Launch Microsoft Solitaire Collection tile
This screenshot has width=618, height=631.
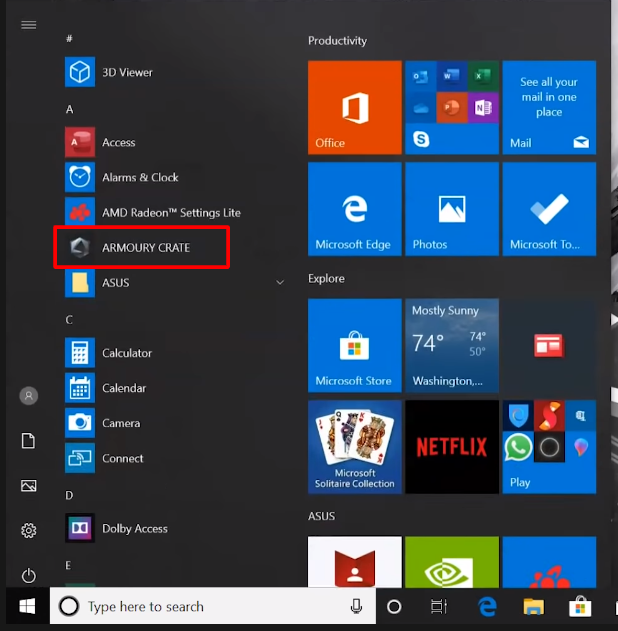point(354,447)
